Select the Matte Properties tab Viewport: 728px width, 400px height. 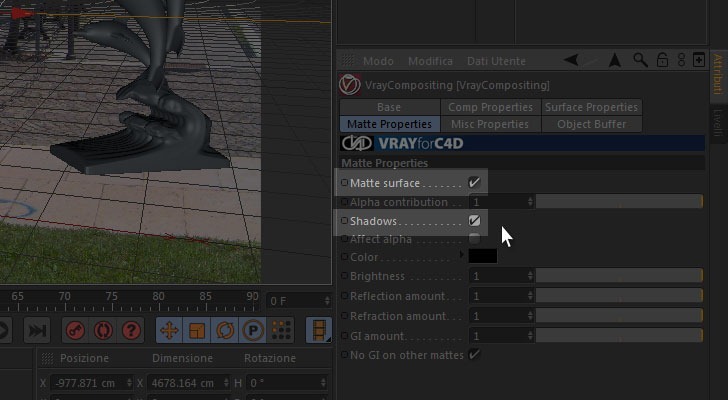pos(390,124)
